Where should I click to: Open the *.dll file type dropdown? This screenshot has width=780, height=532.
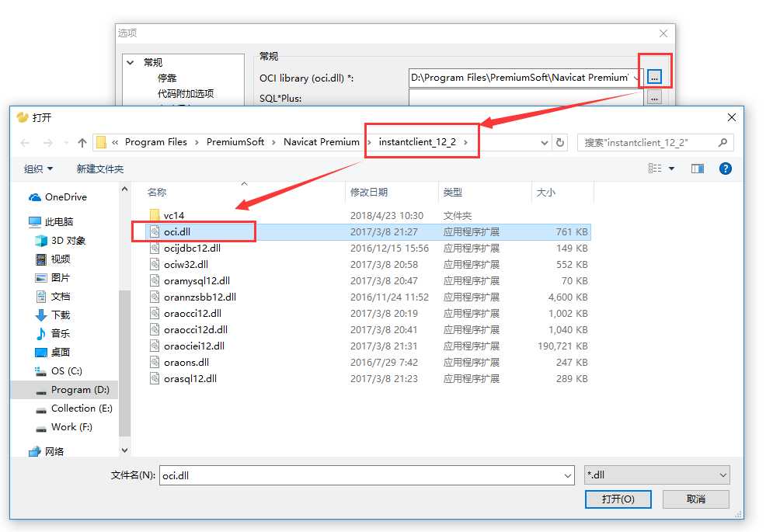click(x=656, y=475)
